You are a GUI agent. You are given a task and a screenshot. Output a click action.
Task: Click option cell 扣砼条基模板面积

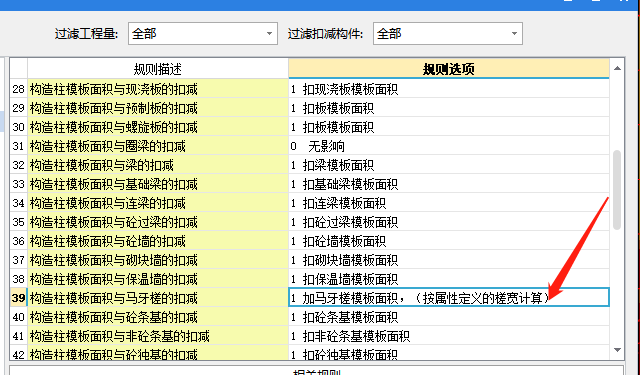[449, 317]
